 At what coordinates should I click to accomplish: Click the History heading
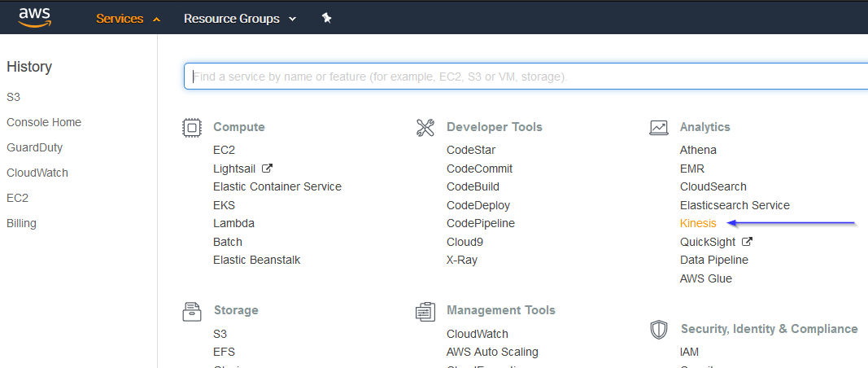pos(29,67)
